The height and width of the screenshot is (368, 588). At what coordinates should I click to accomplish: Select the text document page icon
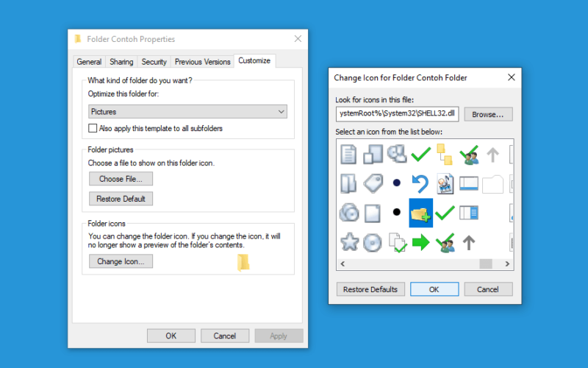coord(348,154)
